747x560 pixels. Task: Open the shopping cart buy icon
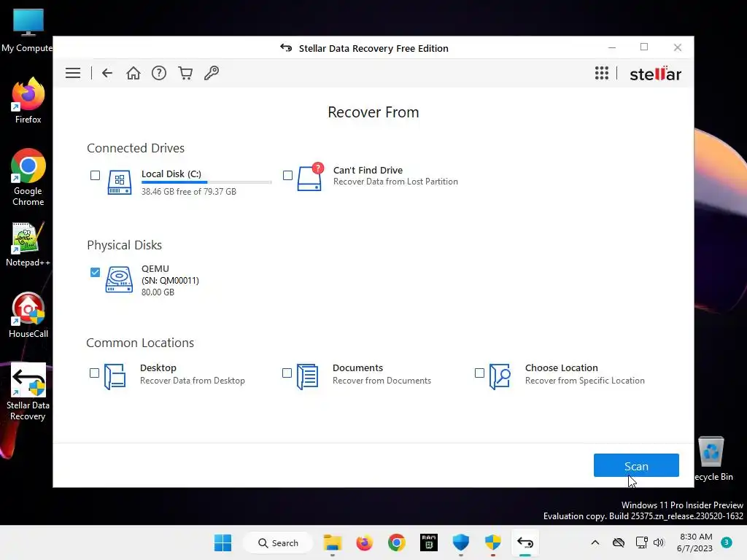(x=185, y=73)
